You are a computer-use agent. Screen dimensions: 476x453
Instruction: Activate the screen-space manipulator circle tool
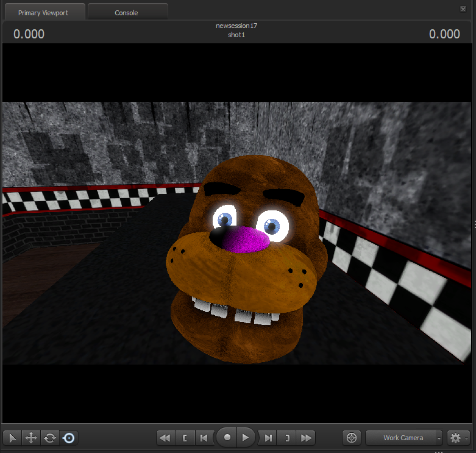69,438
